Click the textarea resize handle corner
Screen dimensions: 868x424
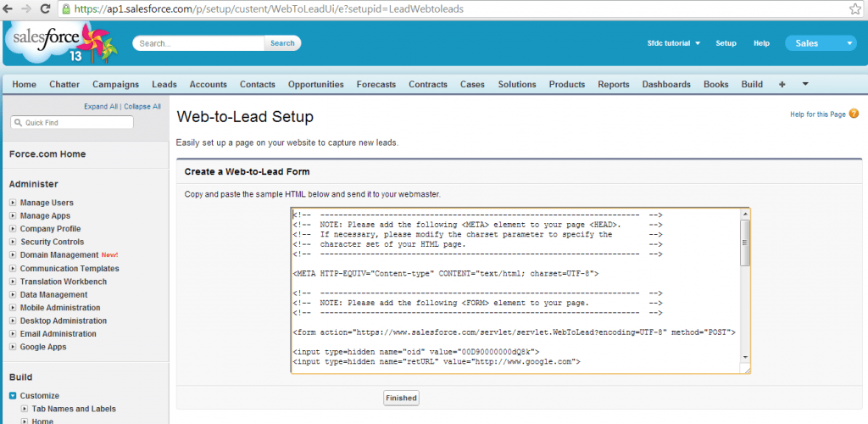pyautogui.click(x=747, y=370)
